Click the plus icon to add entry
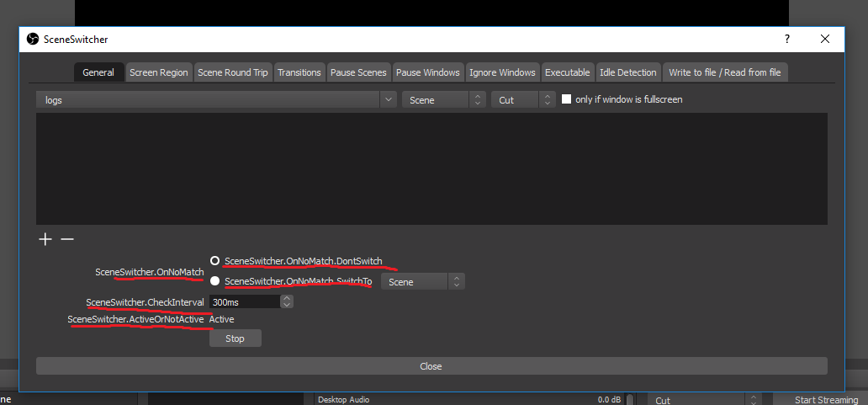 [x=45, y=239]
